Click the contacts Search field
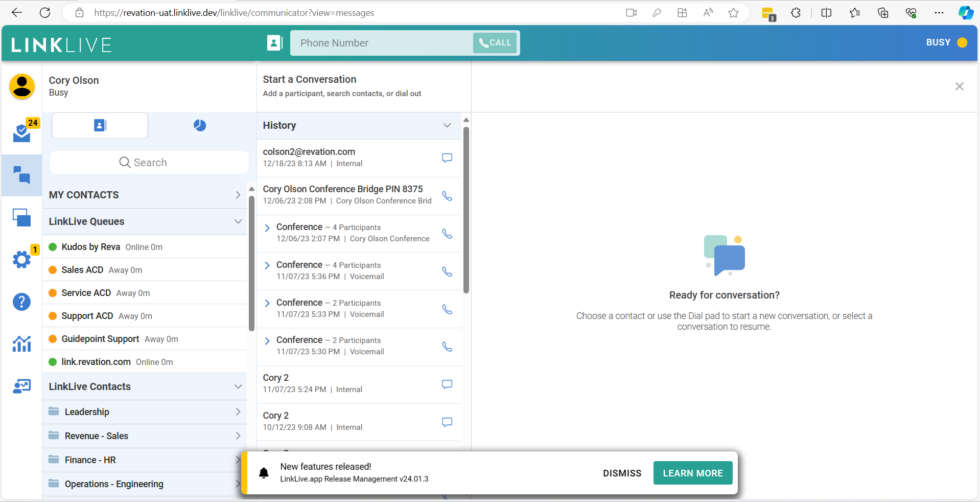This screenshot has width=980, height=502. coord(149,162)
